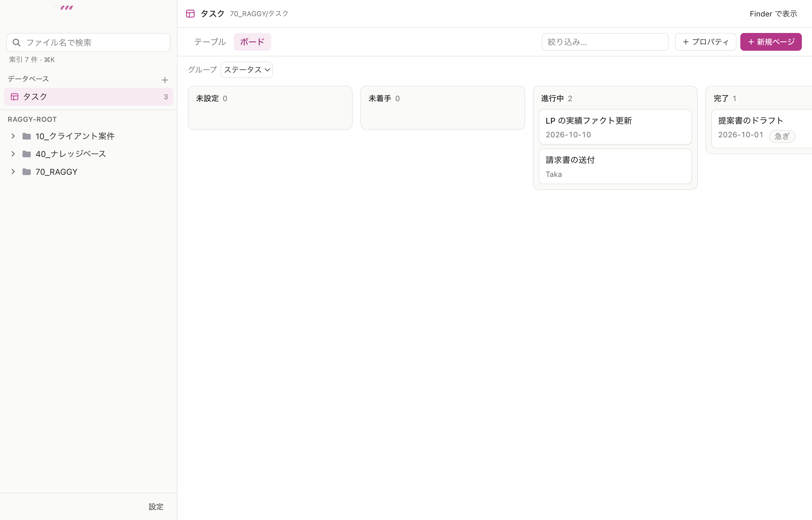Focus the ファイル名で検索 search field
Viewport: 812px width, 520px height.
click(x=88, y=42)
